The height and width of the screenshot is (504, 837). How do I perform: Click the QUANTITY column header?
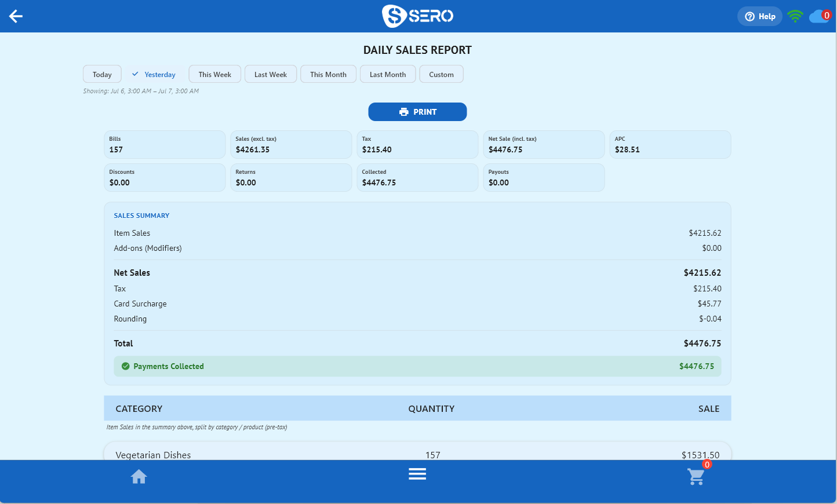(431, 408)
